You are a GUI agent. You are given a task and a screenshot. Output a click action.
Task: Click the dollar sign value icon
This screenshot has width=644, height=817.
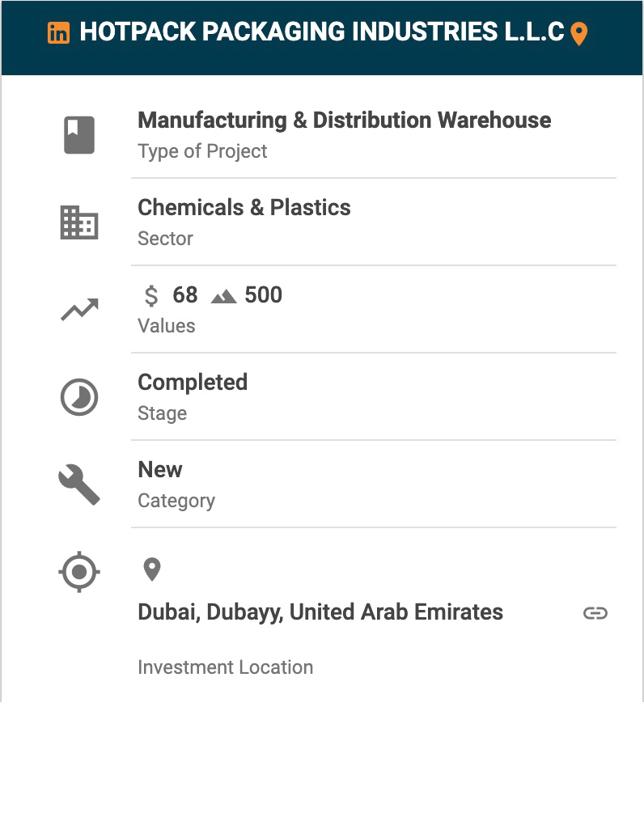coord(151,295)
